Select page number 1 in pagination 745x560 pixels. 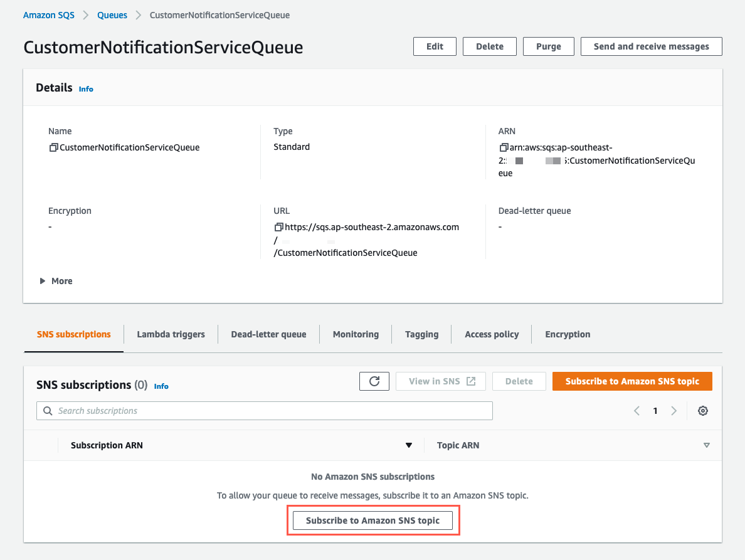click(x=655, y=411)
